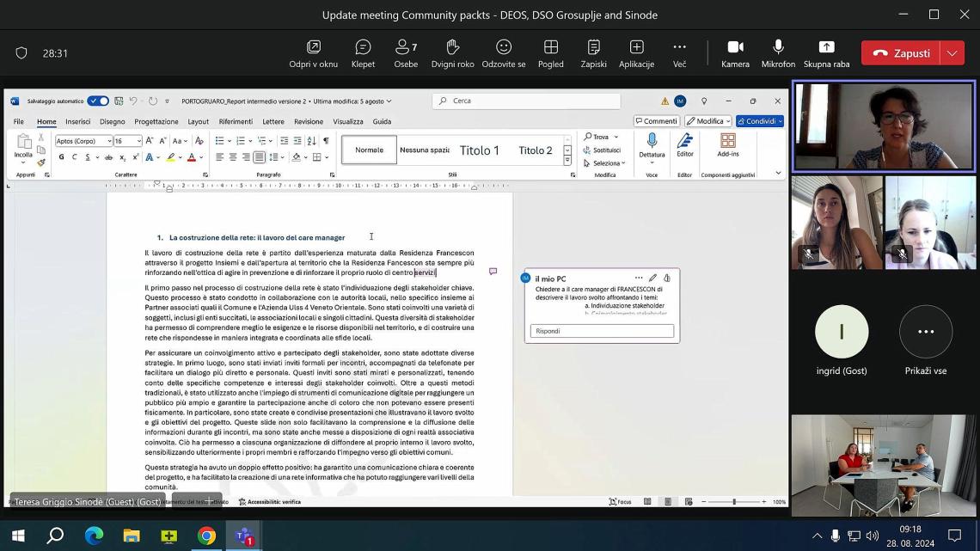The image size is (980, 551).
Task: Click the Condividi share button
Action: [x=759, y=121]
